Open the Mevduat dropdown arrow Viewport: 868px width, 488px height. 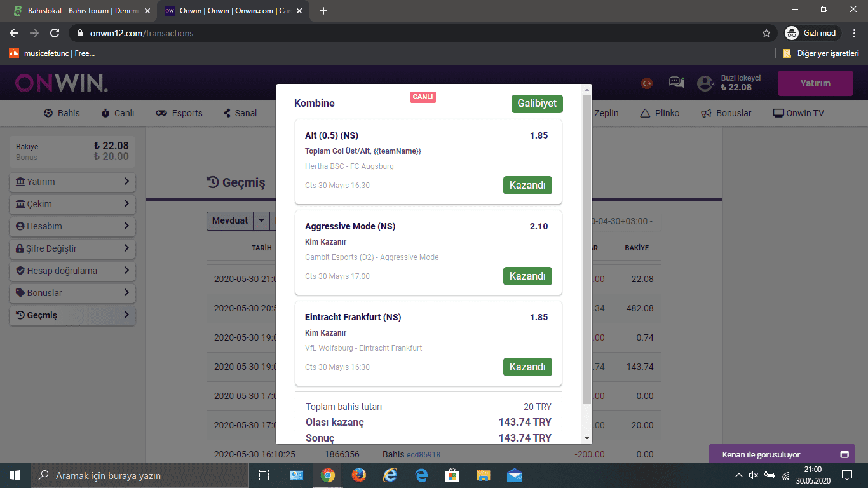(x=261, y=221)
